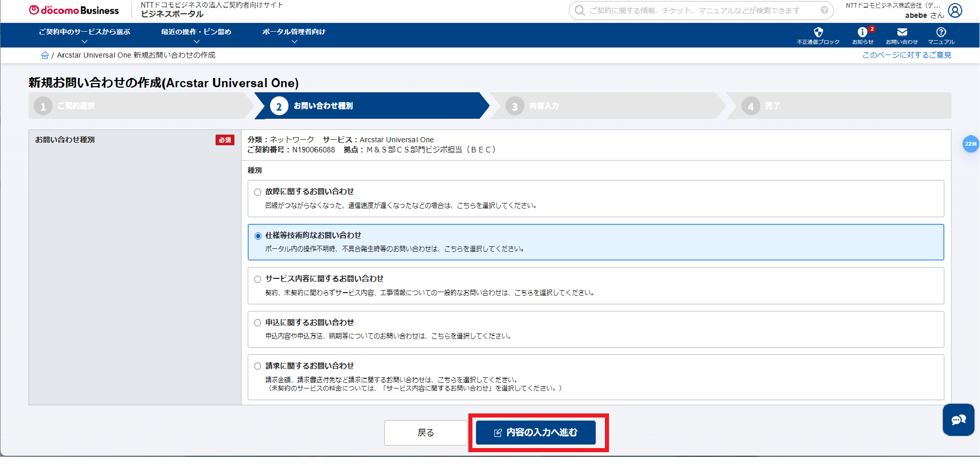Click the abebe さん user name
980x469 pixels.
(924, 15)
